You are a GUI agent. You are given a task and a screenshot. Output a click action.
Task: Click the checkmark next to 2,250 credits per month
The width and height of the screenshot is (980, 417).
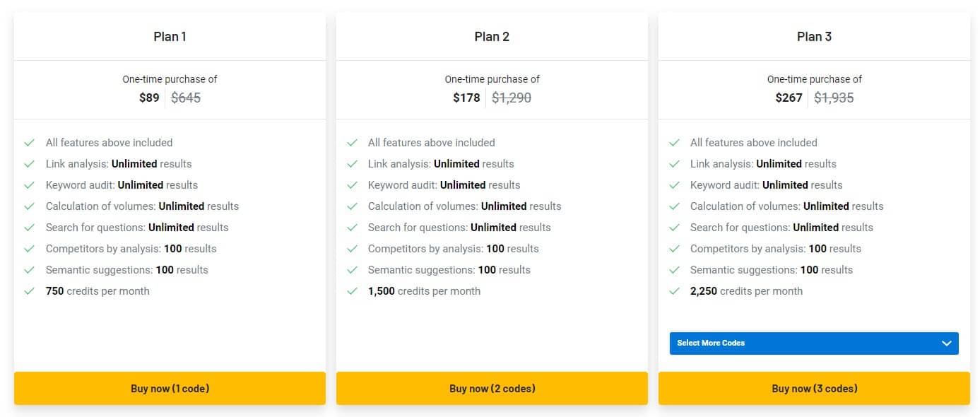click(675, 290)
